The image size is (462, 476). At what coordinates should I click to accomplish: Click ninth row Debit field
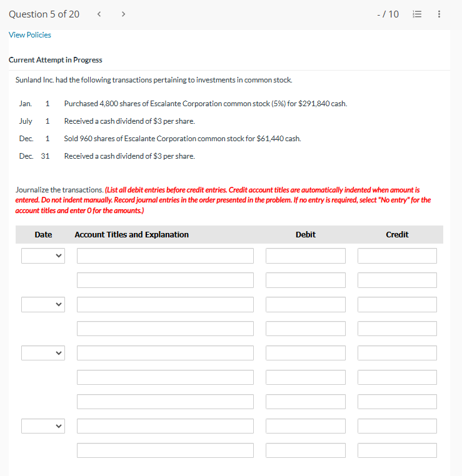coord(306,450)
